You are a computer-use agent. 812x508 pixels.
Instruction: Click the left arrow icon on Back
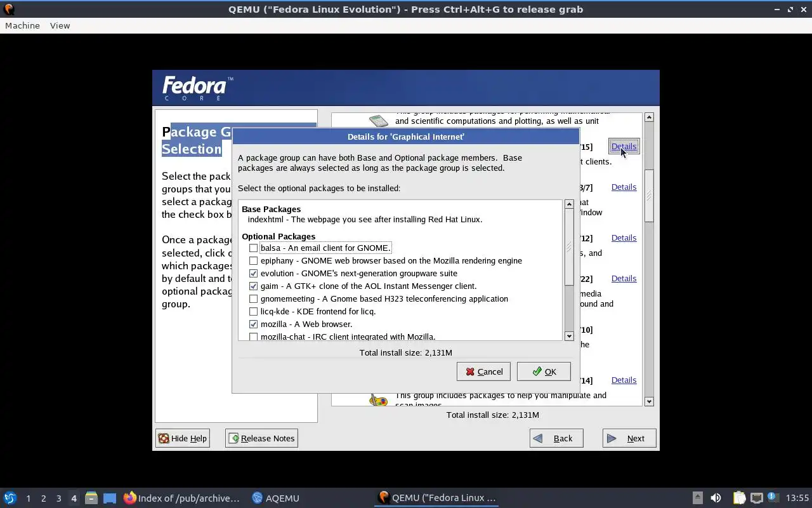pyautogui.click(x=538, y=438)
